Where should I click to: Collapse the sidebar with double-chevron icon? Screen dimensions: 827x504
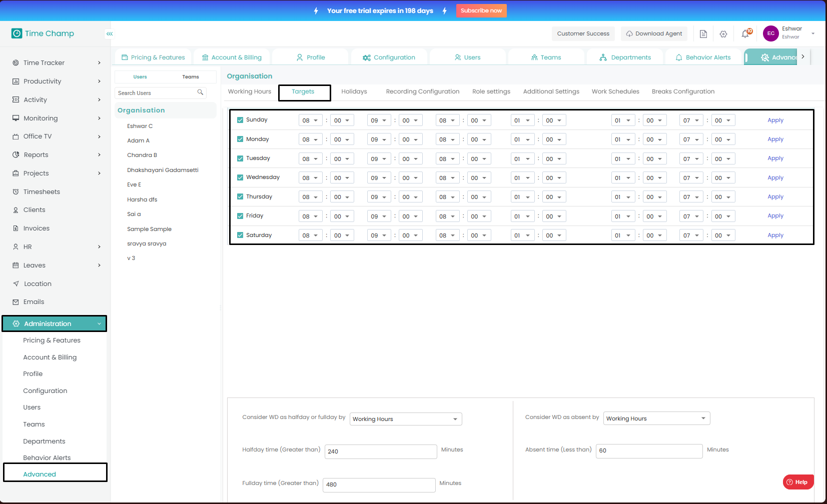point(110,33)
